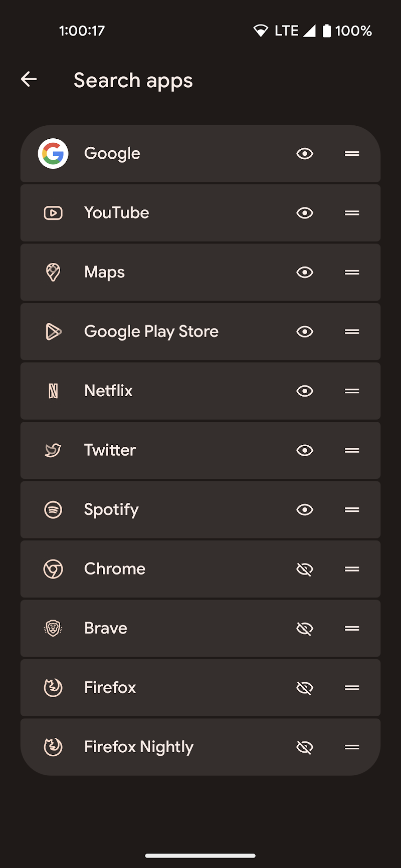
Task: Go back using the arrow icon
Action: pos(29,79)
